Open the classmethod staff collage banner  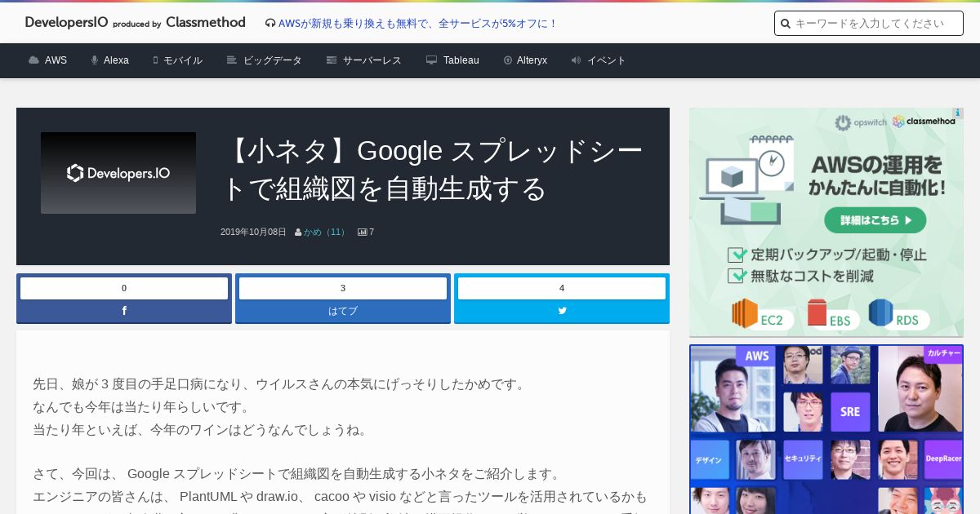pos(826,429)
